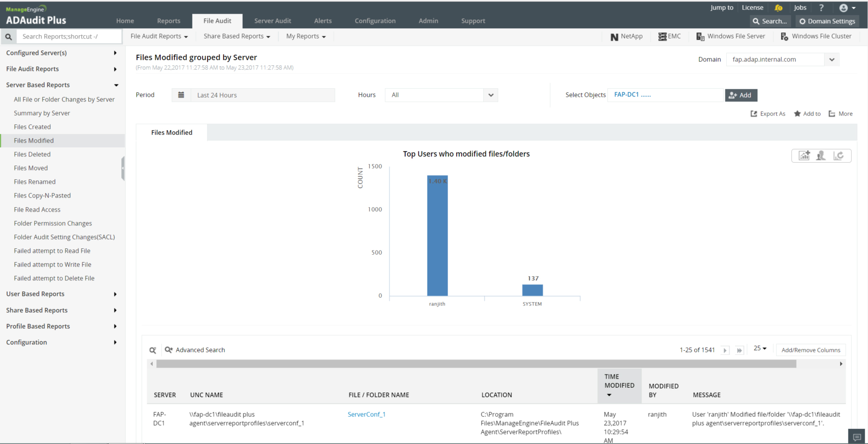Click the horizontal table scrollbar
The width and height of the screenshot is (868, 444).
click(475, 364)
